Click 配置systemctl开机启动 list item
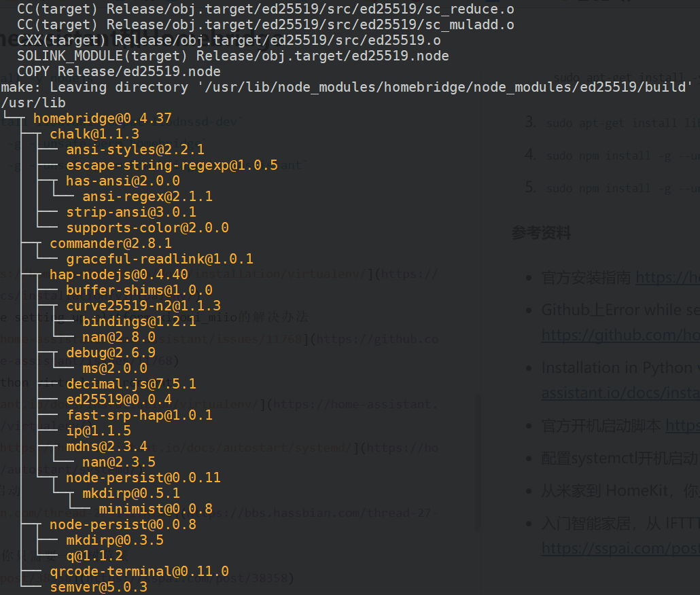The image size is (700, 595). 620,458
